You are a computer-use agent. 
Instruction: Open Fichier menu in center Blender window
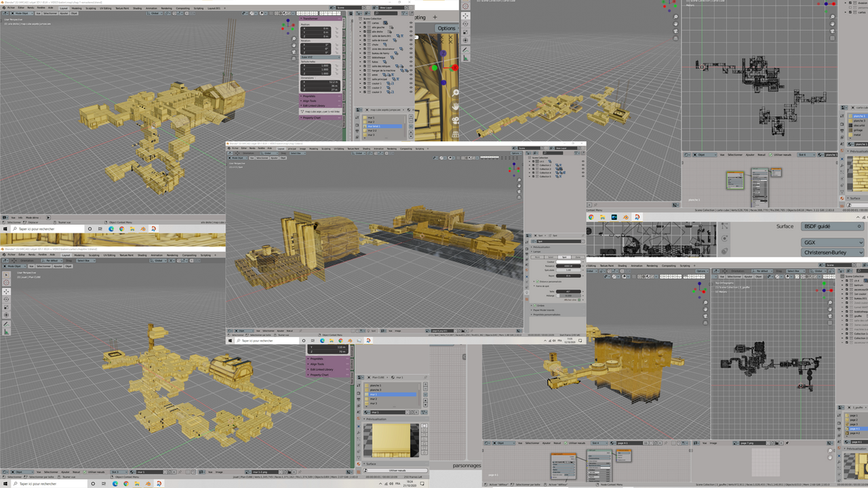[235, 148]
